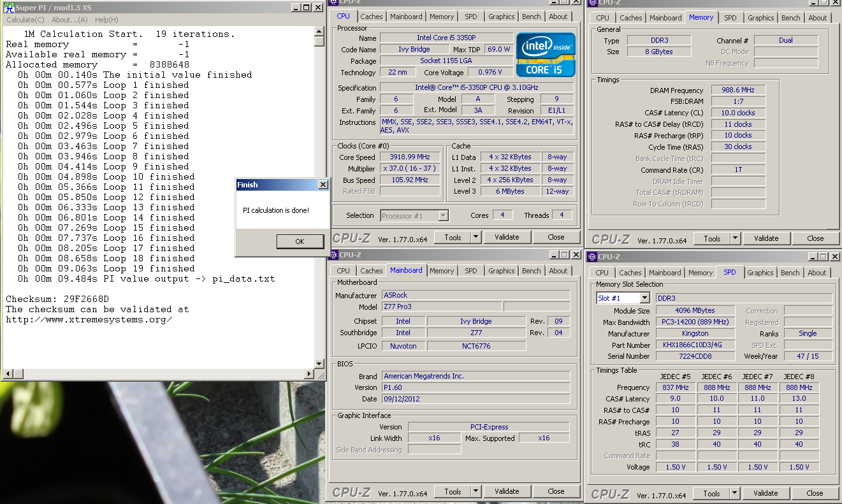
Task: Select the About tab in the SPD window
Action: coord(817,273)
